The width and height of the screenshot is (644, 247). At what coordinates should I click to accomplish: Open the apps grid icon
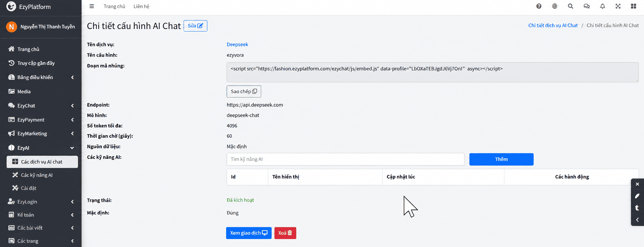(634, 6)
